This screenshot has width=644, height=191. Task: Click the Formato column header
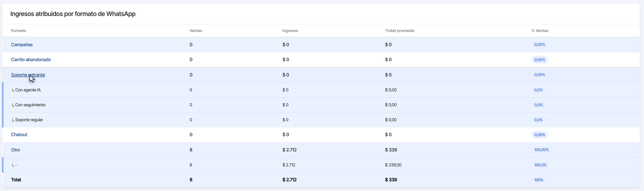18,30
